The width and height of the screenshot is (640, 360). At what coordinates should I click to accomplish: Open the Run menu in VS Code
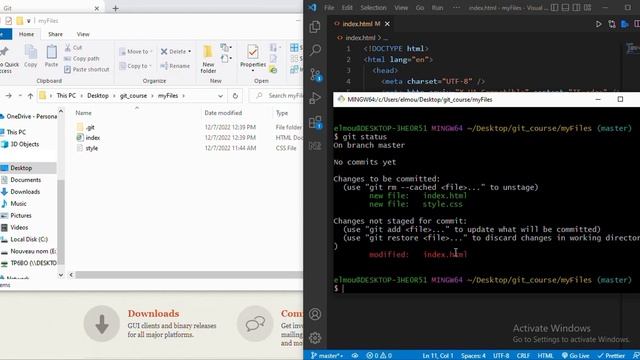pos(437,8)
